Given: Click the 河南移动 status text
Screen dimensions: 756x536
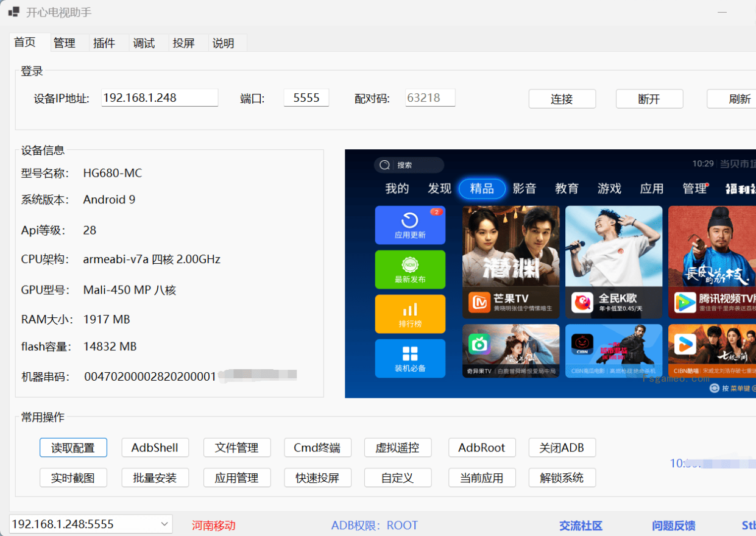Looking at the screenshot, I should tap(213, 526).
